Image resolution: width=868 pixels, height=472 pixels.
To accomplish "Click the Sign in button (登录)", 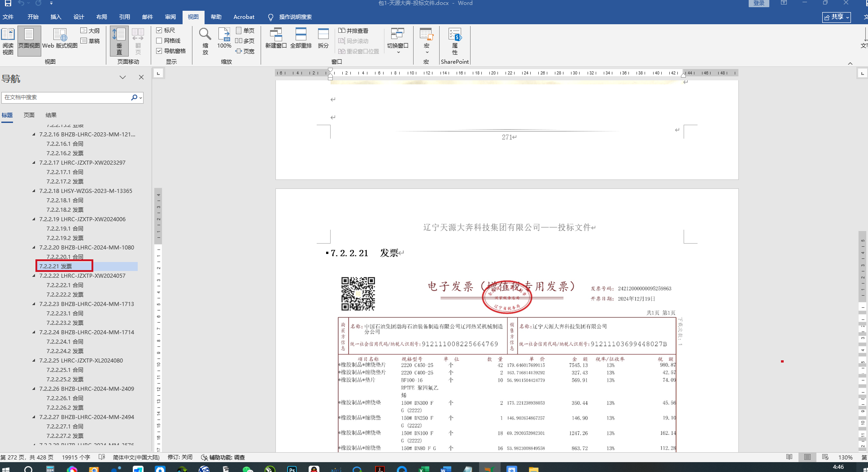I will (759, 3).
